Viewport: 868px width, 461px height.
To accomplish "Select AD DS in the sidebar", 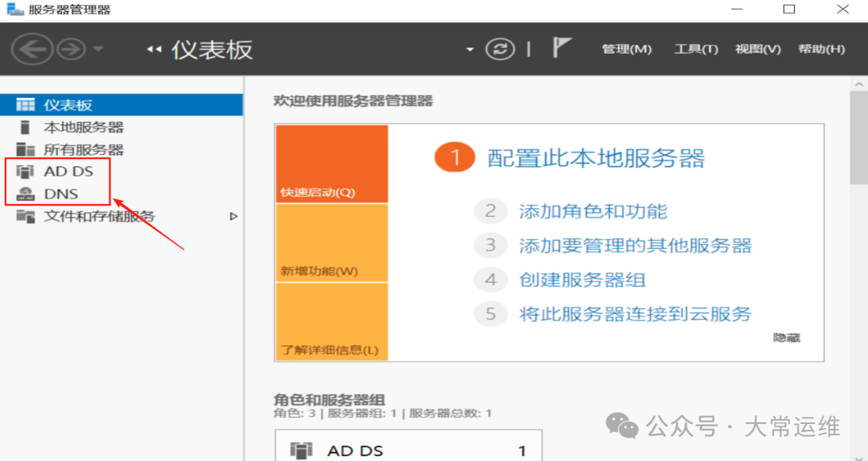I will click(x=121, y=172).
